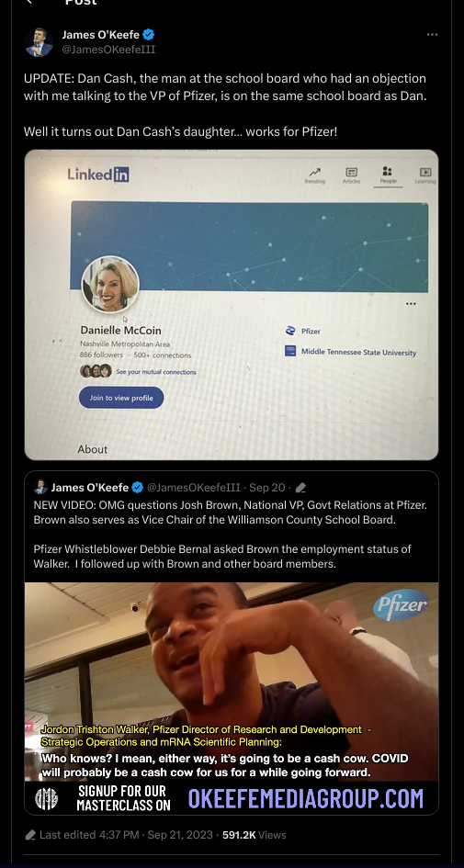The height and width of the screenshot is (868, 464).
Task: Click the three-dot menu on LinkedIn profile
Action: point(411,303)
